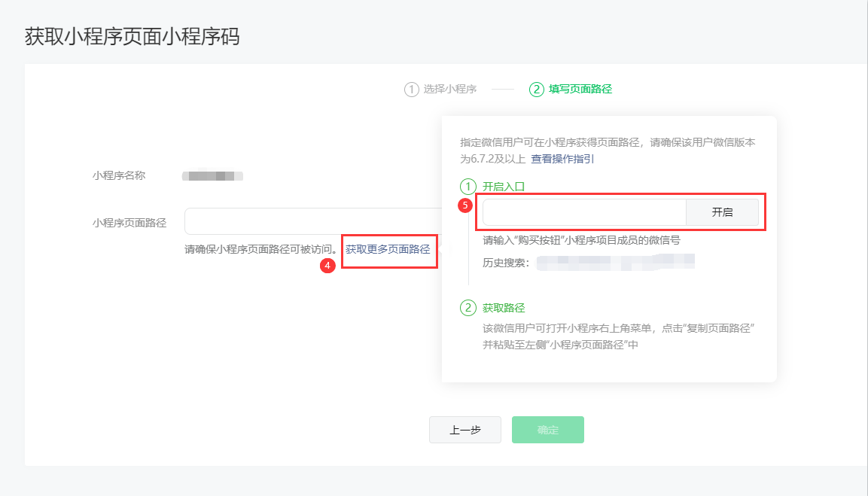Click the red badge numbered 4

(327, 265)
